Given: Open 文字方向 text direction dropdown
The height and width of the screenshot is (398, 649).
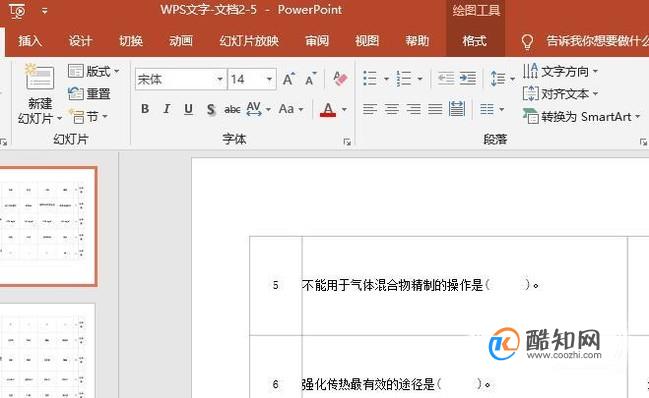Looking at the screenshot, I should pyautogui.click(x=561, y=71).
